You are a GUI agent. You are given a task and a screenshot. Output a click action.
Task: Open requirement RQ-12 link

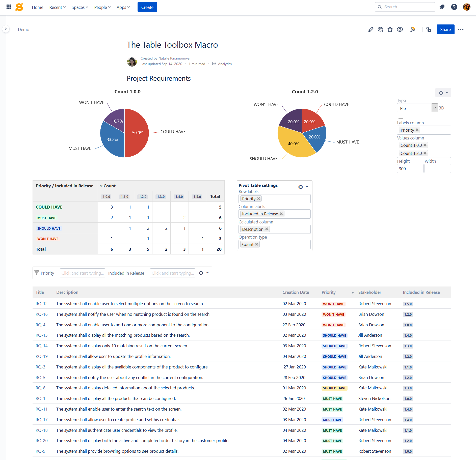(x=41, y=304)
